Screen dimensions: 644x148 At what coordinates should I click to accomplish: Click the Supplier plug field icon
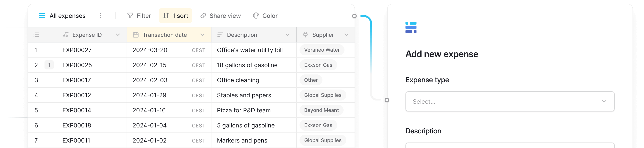click(x=305, y=35)
